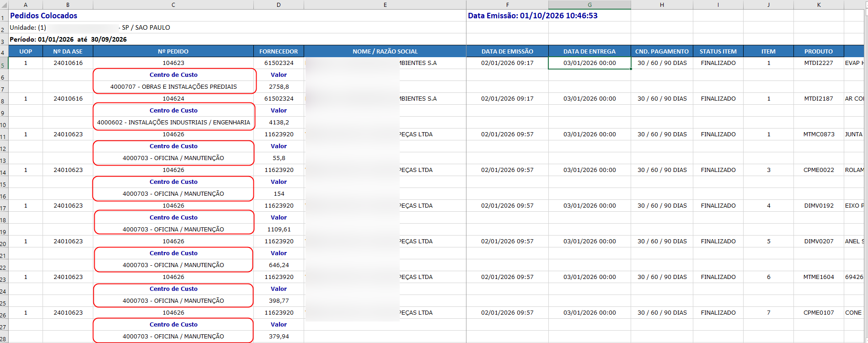Select the 'FORNECEDOR' header cell
The width and height of the screenshot is (868, 343).
pos(279,51)
